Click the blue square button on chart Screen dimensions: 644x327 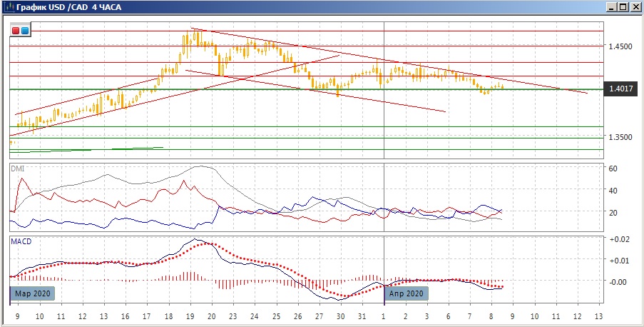coord(25,31)
